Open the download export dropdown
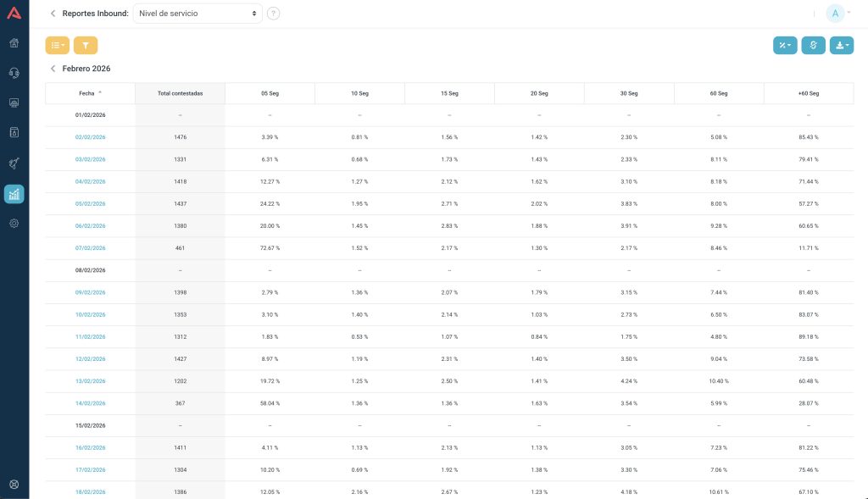This screenshot has height=499, width=868. pos(841,46)
